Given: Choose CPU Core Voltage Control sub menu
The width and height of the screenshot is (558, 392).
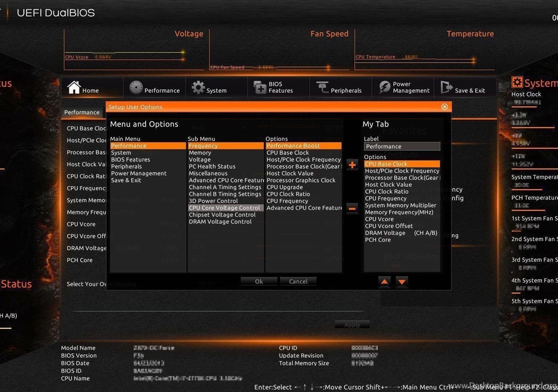Looking at the screenshot, I should click(226, 208).
